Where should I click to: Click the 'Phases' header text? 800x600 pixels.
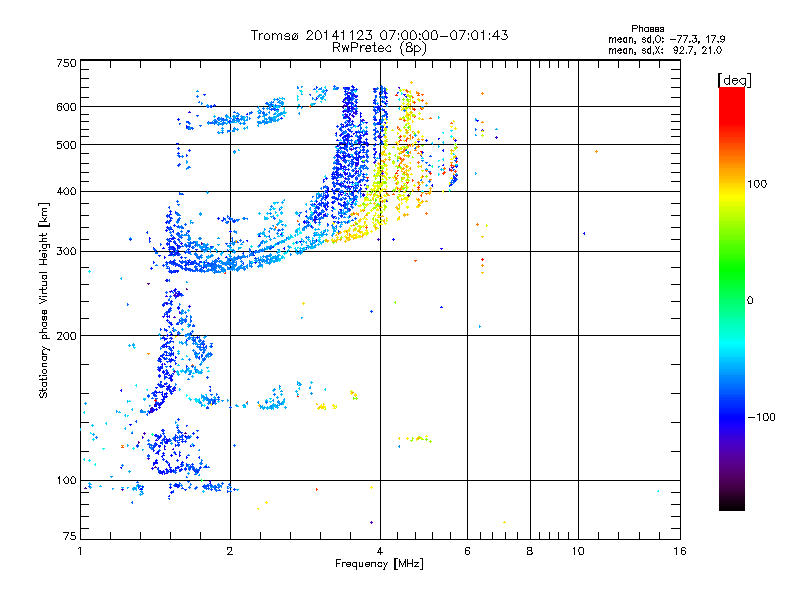[x=647, y=29]
